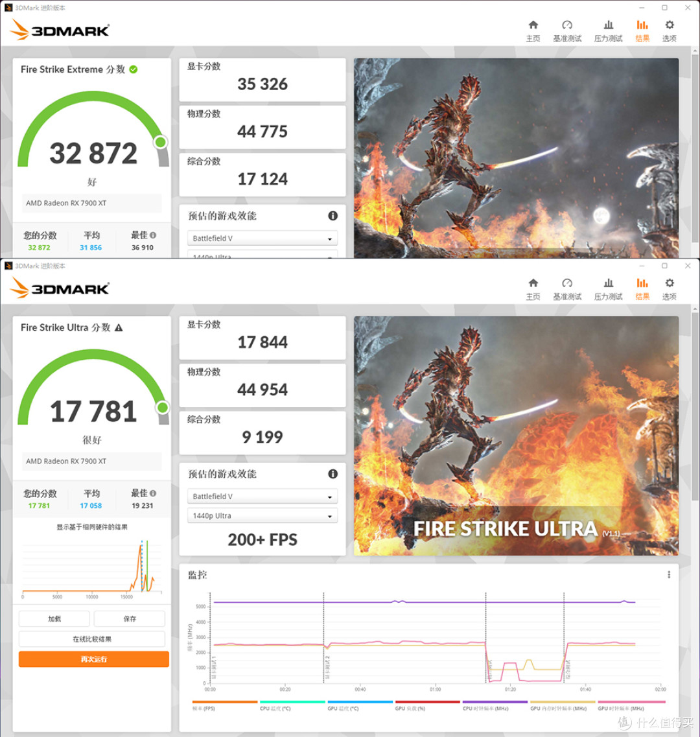Click 综合分数 17 124 card
700x737 pixels.
[262, 174]
